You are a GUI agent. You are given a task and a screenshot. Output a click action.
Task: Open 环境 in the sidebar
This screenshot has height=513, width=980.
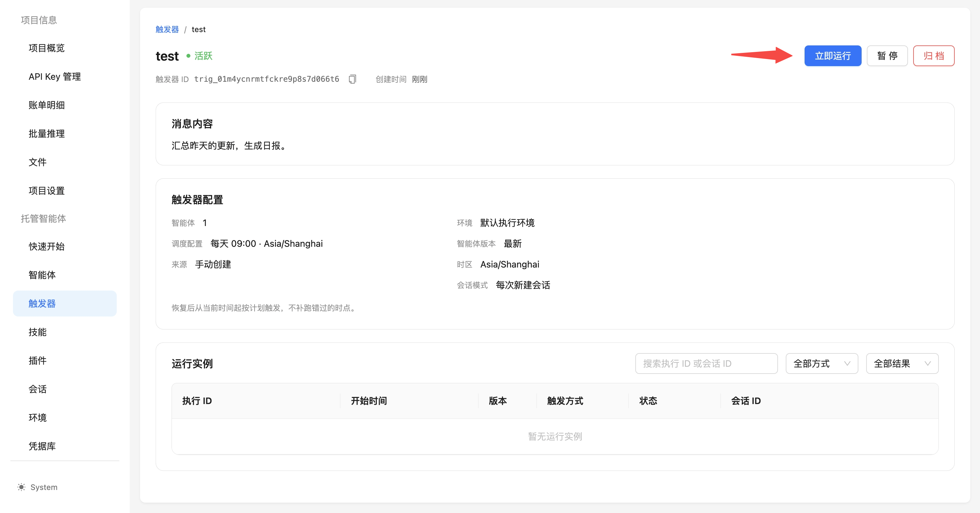click(x=65, y=418)
